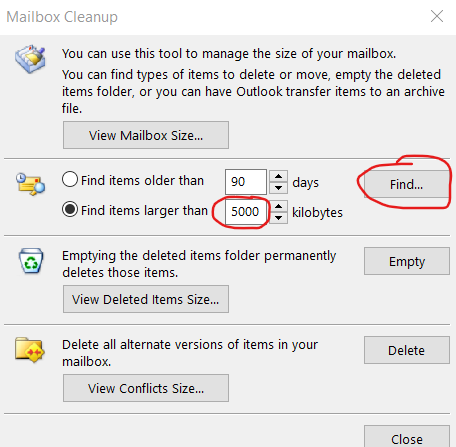456x447 pixels.
Task: Decrease kilobytes value with down arrow
Action: click(x=279, y=218)
